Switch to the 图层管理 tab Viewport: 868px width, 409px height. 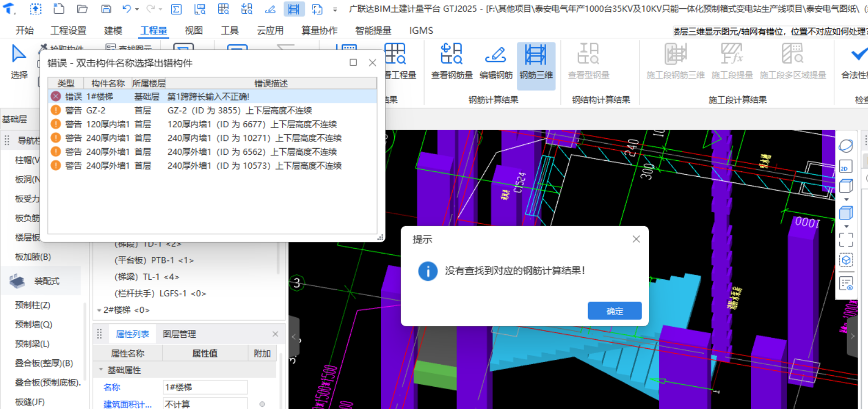point(179,334)
